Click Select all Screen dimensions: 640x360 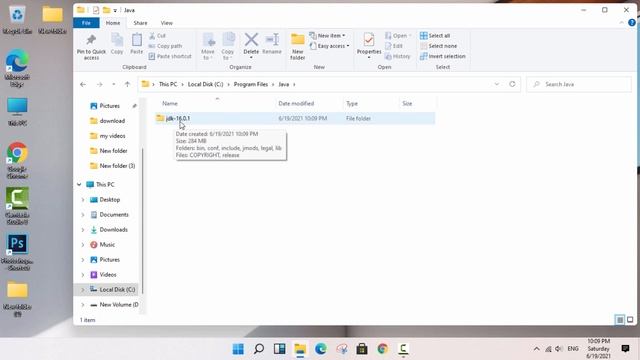(435, 36)
